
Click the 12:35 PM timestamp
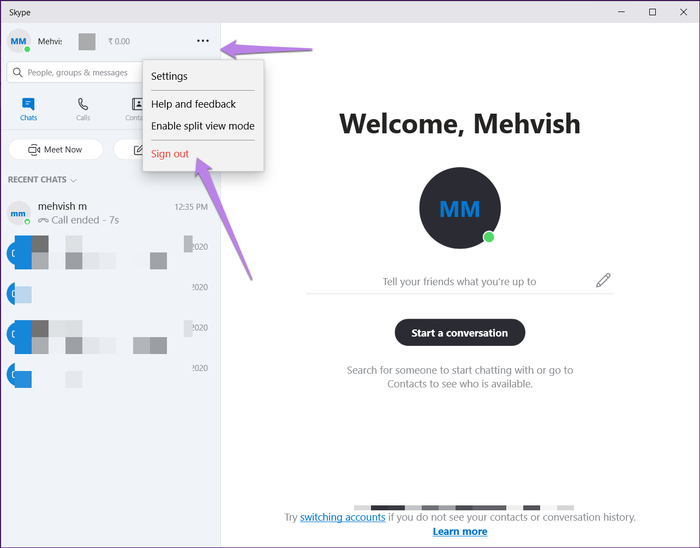[191, 207]
